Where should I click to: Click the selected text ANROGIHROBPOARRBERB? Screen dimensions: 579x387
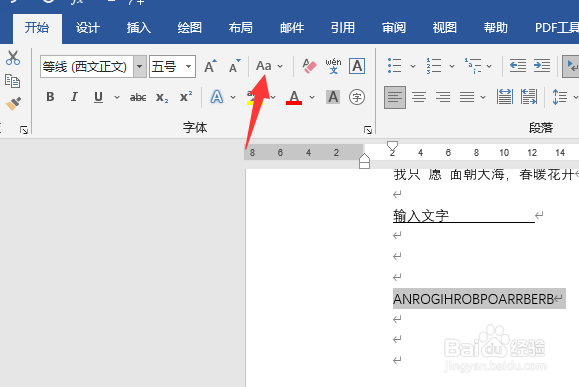pos(473,299)
